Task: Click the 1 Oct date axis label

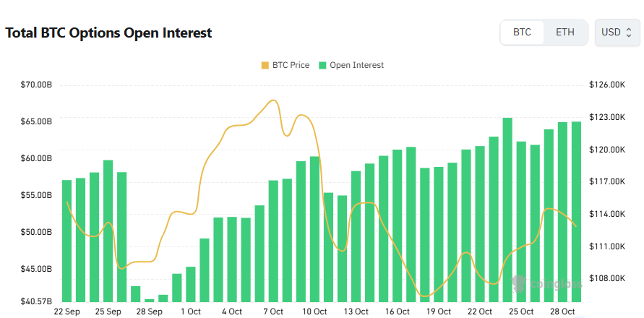Action: (191, 311)
